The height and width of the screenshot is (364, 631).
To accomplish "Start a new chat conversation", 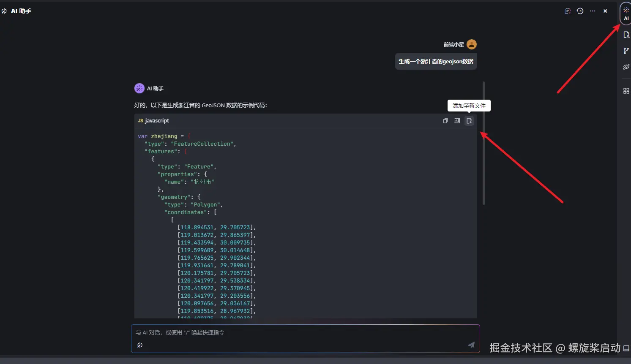I will [x=568, y=11].
